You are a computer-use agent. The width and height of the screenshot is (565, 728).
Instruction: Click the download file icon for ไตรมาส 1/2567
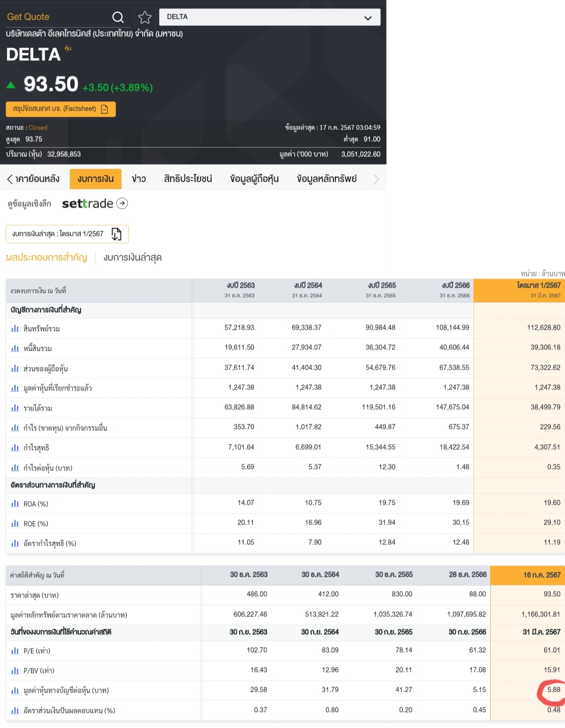point(116,234)
